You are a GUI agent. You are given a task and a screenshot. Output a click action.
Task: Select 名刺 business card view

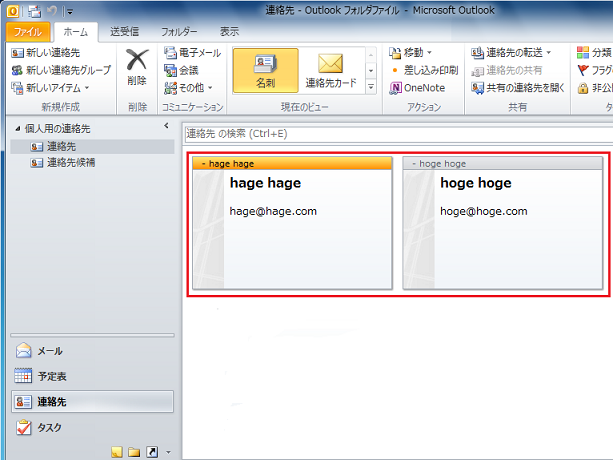(265, 70)
